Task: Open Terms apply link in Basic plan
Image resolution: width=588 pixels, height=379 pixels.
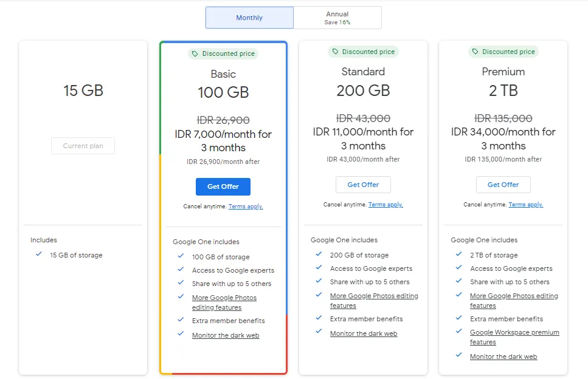Action: click(x=246, y=207)
